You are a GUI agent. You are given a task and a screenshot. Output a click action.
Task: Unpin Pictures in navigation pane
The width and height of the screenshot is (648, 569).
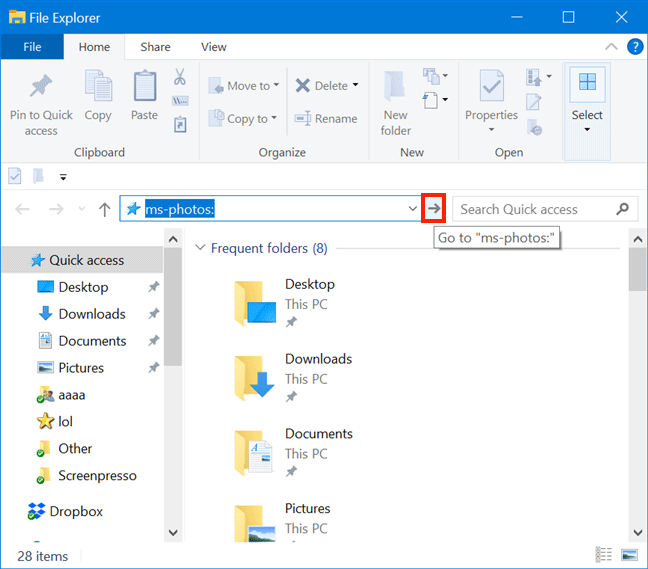[x=153, y=367]
